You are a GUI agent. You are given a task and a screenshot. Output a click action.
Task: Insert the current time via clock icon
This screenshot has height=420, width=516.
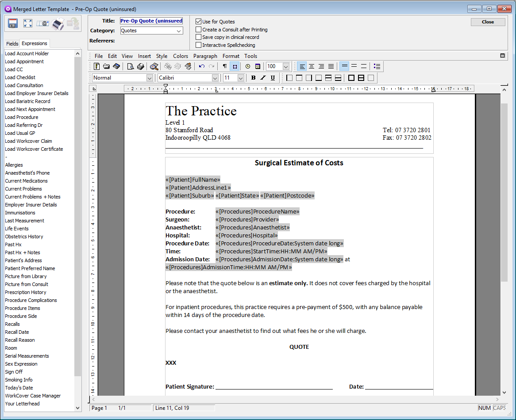coord(247,66)
